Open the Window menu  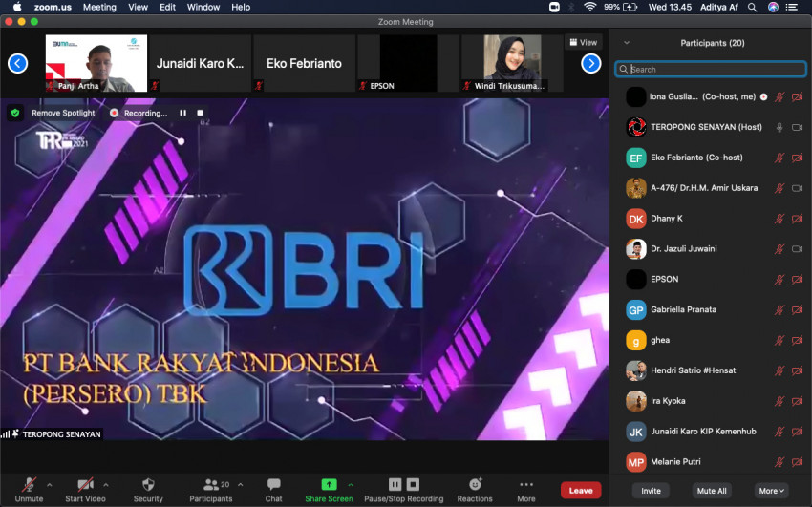pyautogui.click(x=203, y=8)
